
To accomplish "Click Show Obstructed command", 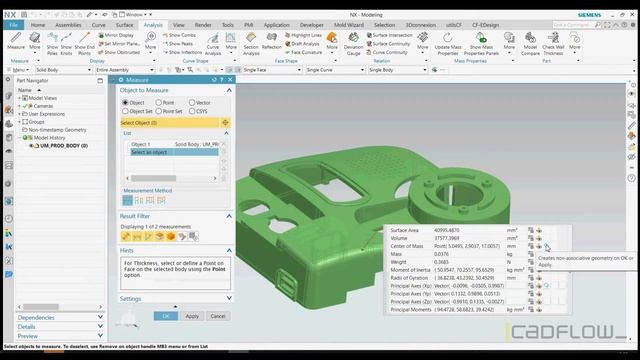I will click(x=119, y=52).
